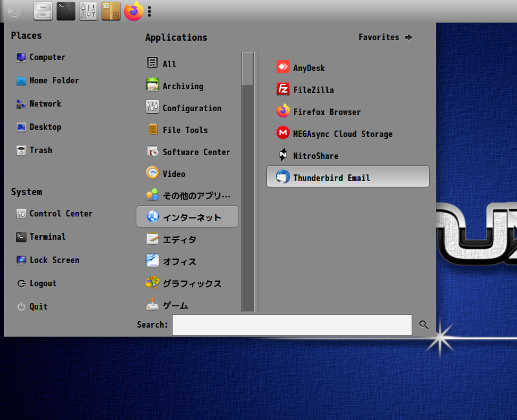517x420 pixels.
Task: Open the file manager launcher in top panel
Action: pyautogui.click(x=43, y=11)
